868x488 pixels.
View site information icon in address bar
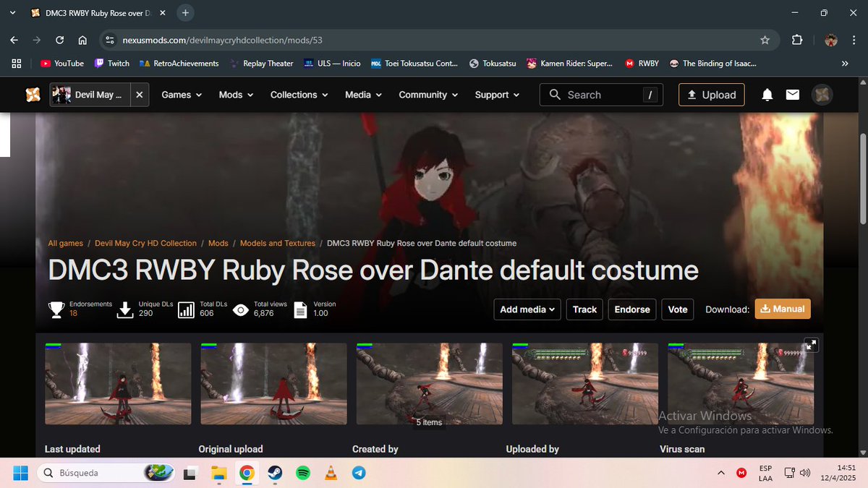110,40
